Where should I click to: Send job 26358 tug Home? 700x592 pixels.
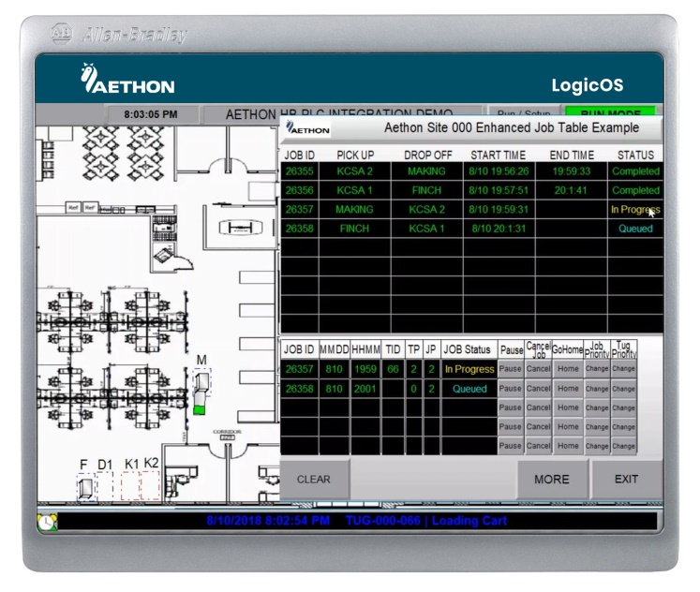pos(568,389)
